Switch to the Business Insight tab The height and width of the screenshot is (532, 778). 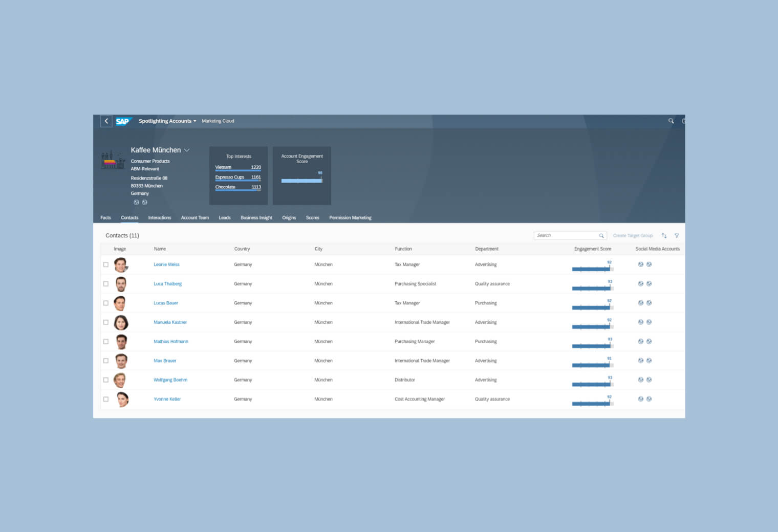coord(256,217)
